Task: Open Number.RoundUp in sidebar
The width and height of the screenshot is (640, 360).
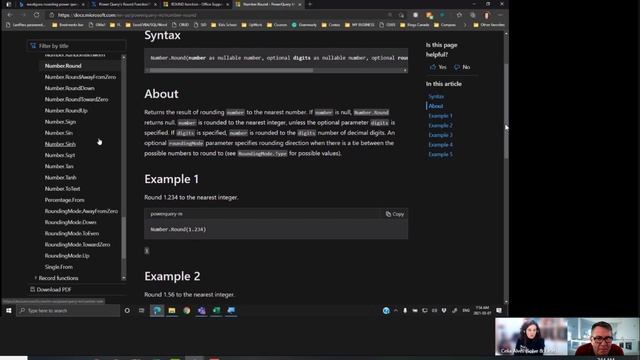Action: 66,110
